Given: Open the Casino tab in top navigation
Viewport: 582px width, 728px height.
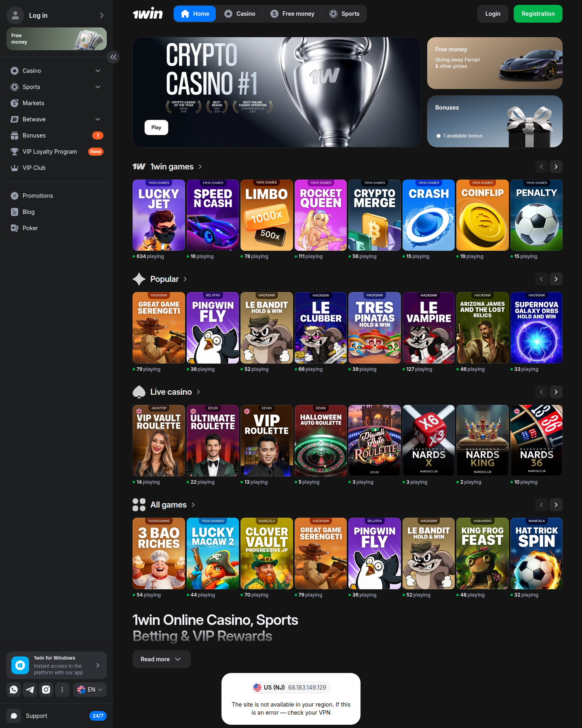Looking at the screenshot, I should pos(240,14).
